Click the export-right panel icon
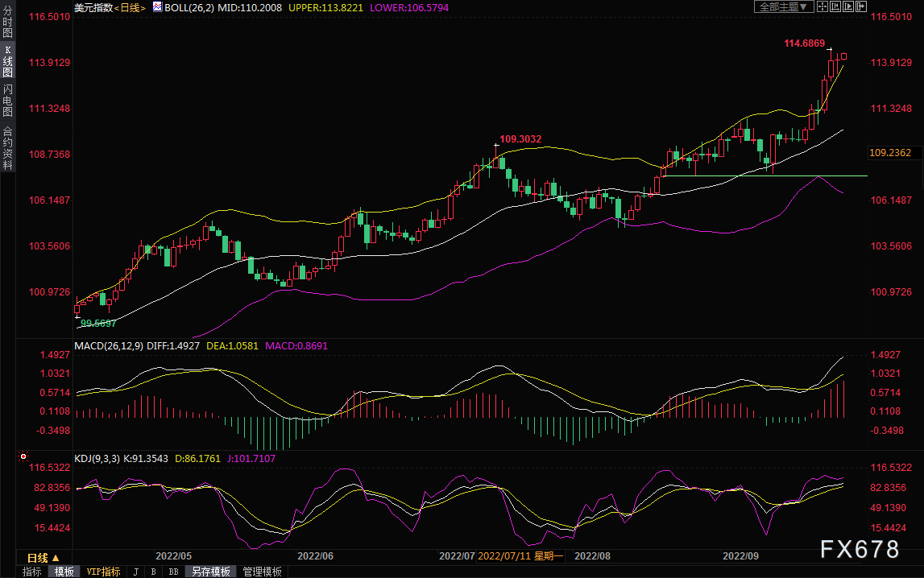Screen dimensions: 924x578 pos(861,6)
